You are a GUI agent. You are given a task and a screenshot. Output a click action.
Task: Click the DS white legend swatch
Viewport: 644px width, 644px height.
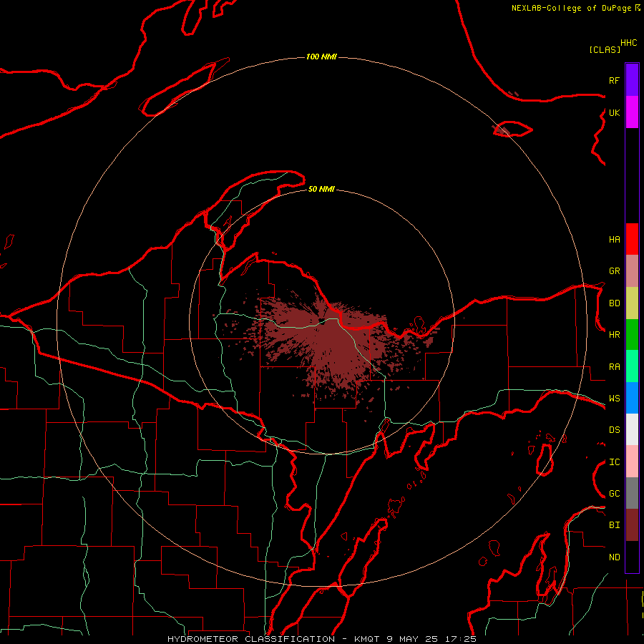point(632,429)
